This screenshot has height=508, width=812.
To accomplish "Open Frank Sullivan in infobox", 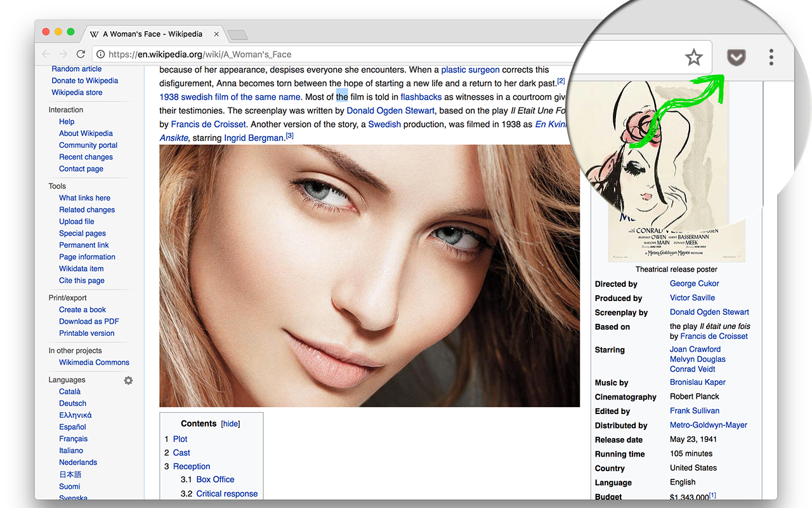I will point(695,410).
